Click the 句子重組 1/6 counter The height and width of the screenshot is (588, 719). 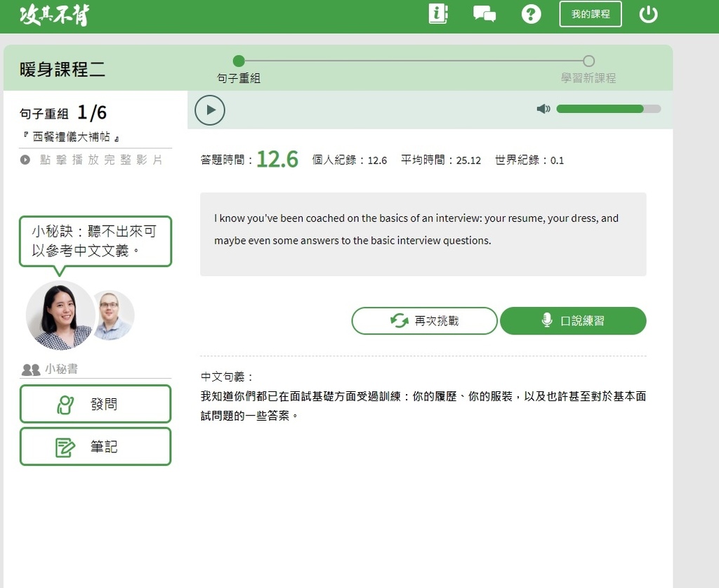click(63, 113)
